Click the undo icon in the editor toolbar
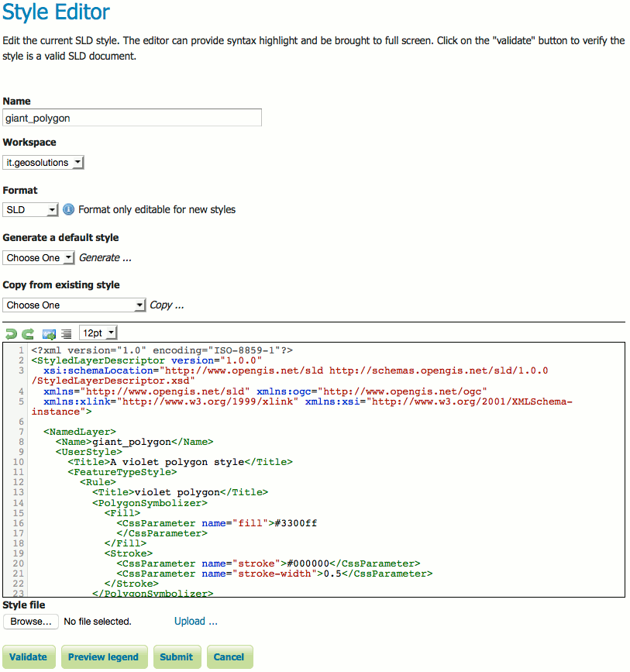The width and height of the screenshot is (630, 672). pyautogui.click(x=11, y=333)
